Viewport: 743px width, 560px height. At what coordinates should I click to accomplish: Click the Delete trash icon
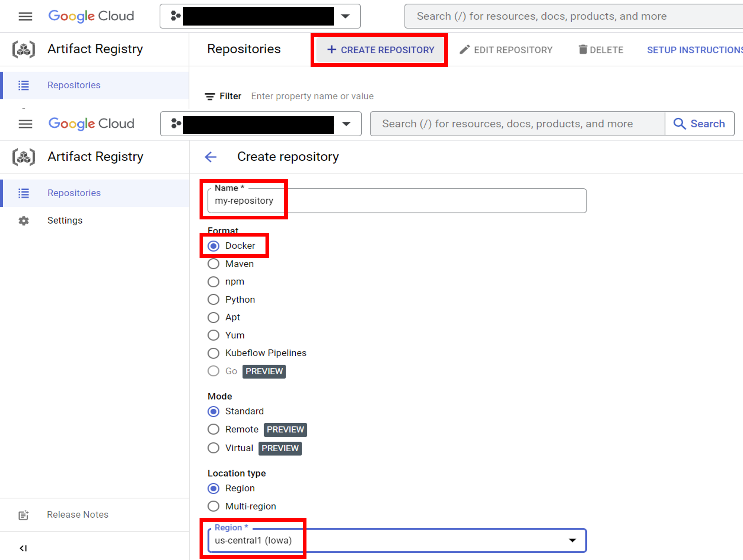tap(583, 50)
